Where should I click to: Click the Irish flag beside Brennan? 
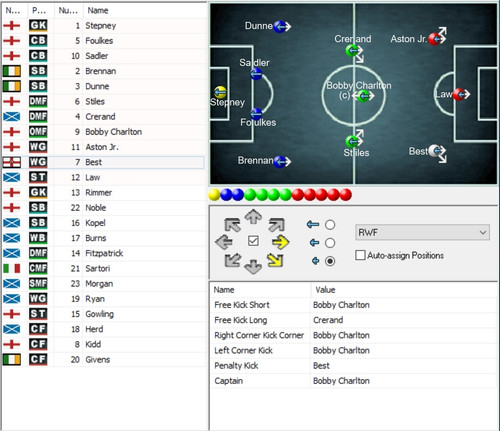pos(12,71)
